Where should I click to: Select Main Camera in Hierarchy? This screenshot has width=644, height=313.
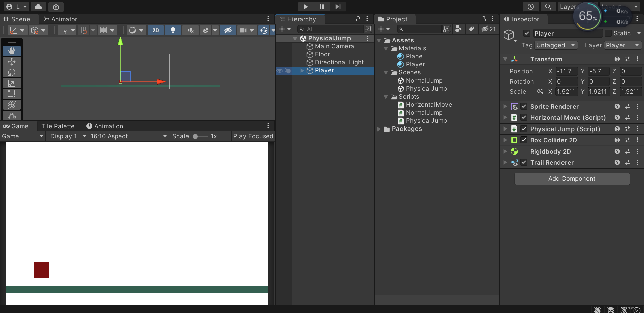tap(334, 46)
